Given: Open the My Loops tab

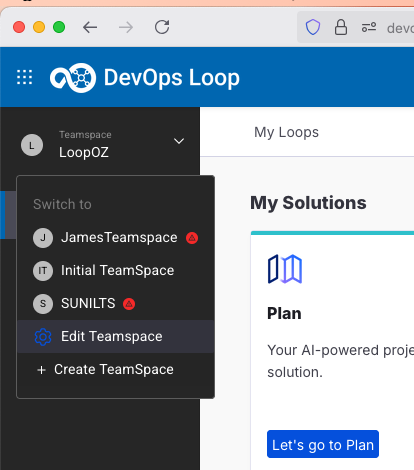Looking at the screenshot, I should point(286,132).
